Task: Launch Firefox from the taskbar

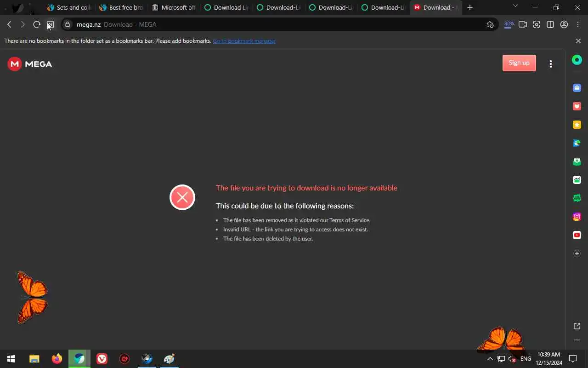Action: (57, 359)
